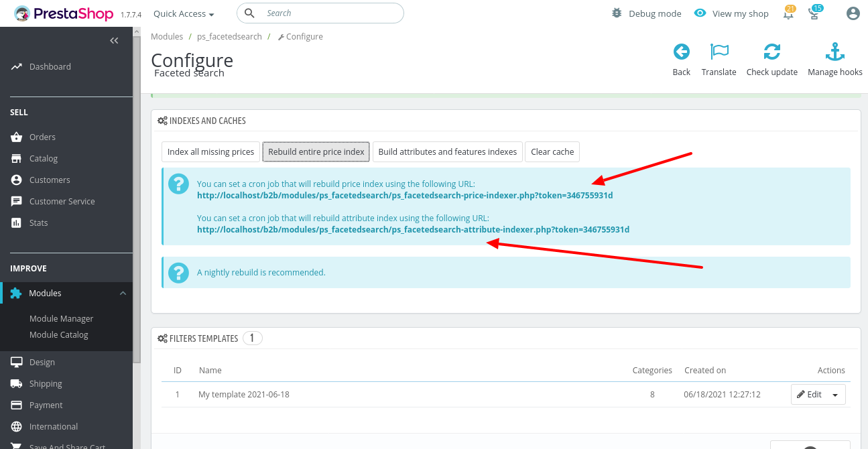Screen dimensions: 868x449
Task: Open dropdown arrow next to Edit
Action: (x=836, y=395)
